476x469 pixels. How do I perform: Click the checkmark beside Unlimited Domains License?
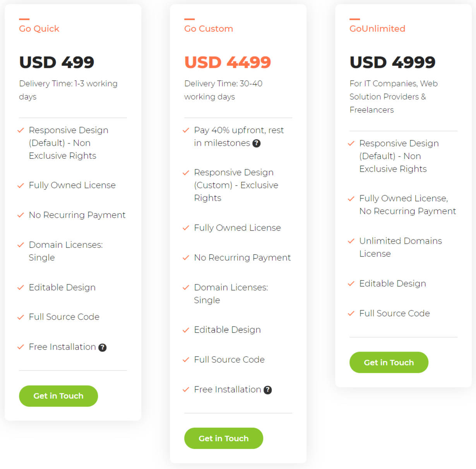351,241
